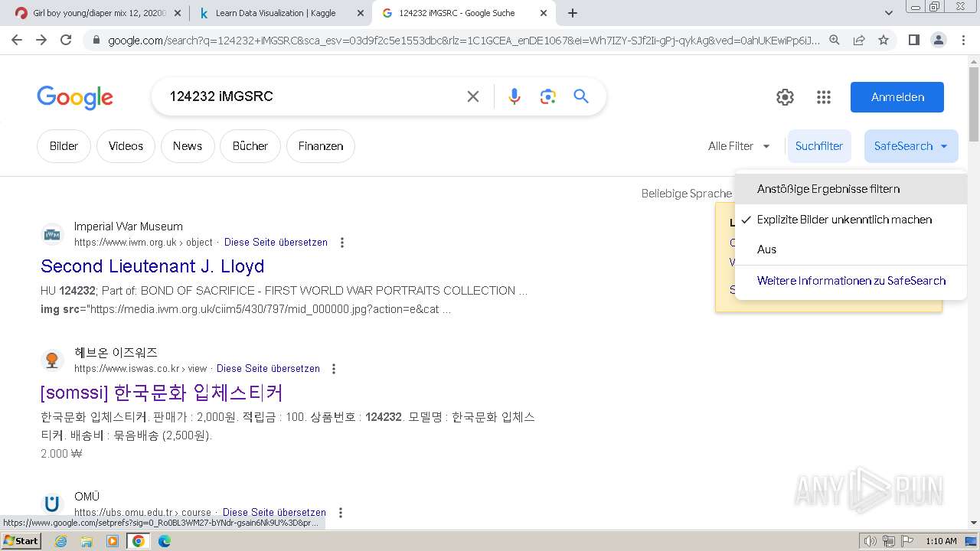980x551 pixels.
Task: Focus the Google search input field
Action: 314,96
